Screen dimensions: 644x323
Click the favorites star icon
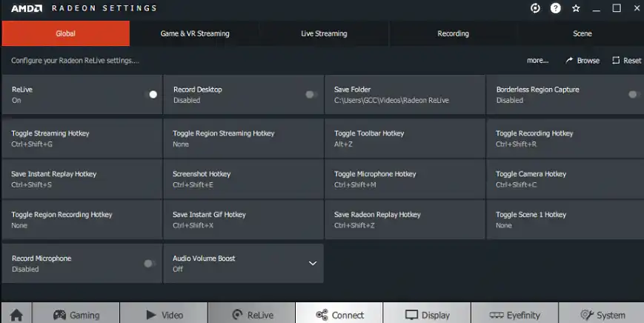point(576,8)
